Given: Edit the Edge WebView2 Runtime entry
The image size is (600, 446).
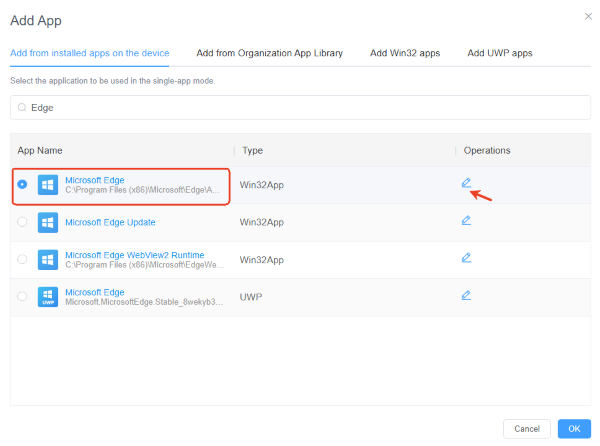Looking at the screenshot, I should [x=466, y=258].
